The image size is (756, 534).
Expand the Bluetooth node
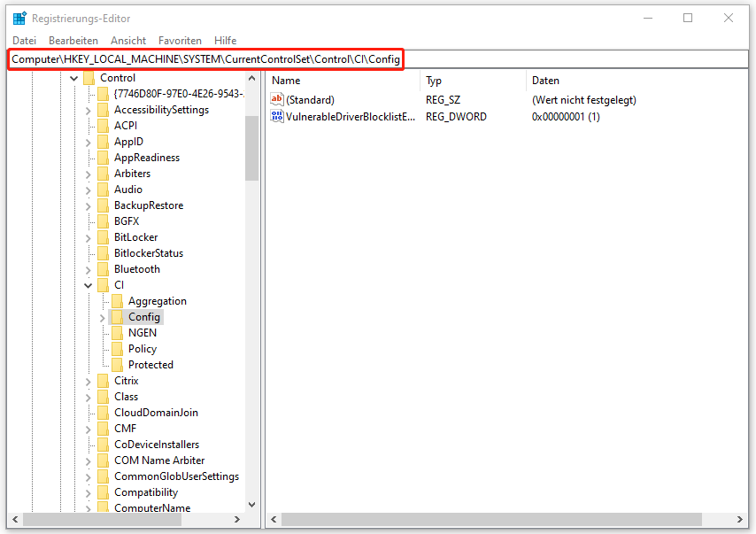(x=89, y=269)
